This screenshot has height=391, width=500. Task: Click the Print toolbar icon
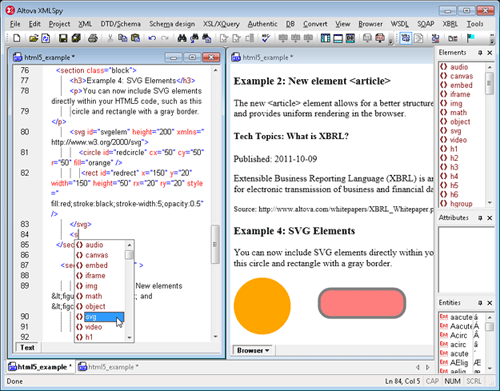93,38
